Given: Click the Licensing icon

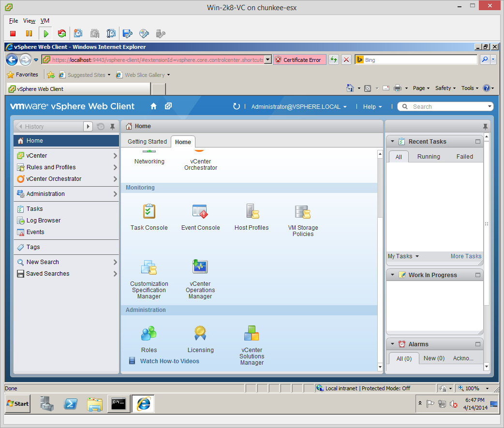Looking at the screenshot, I should tap(200, 333).
